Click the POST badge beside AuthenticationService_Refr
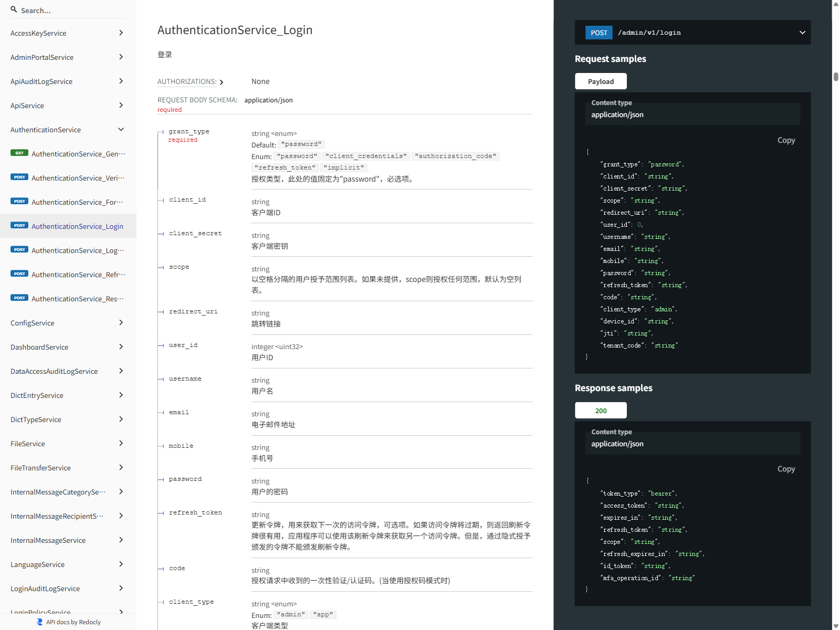 click(19, 274)
